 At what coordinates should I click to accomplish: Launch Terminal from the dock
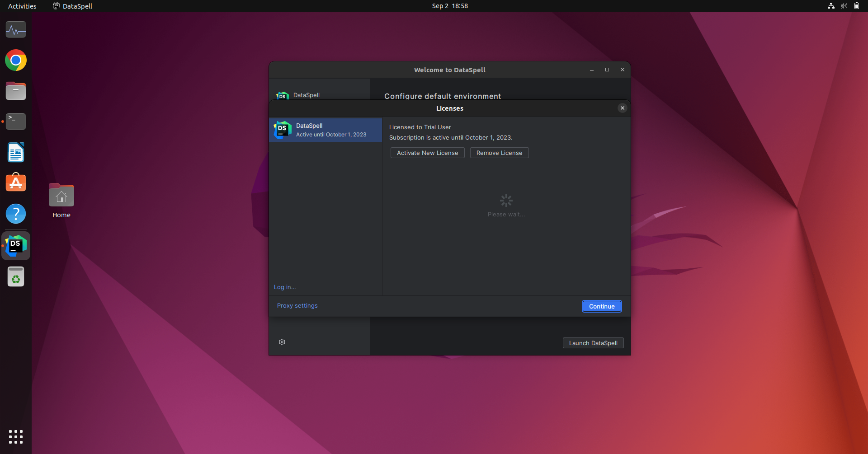point(16,122)
